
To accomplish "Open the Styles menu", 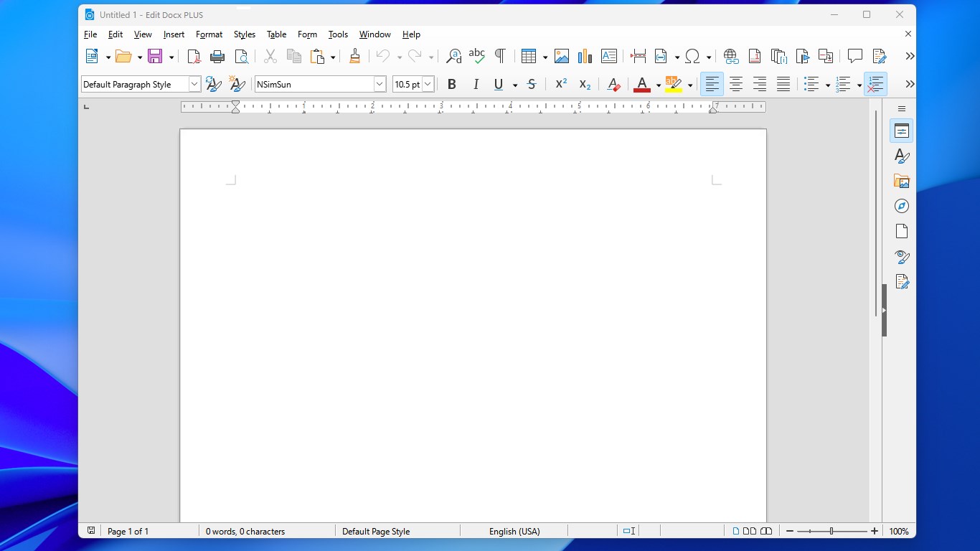I will click(244, 34).
